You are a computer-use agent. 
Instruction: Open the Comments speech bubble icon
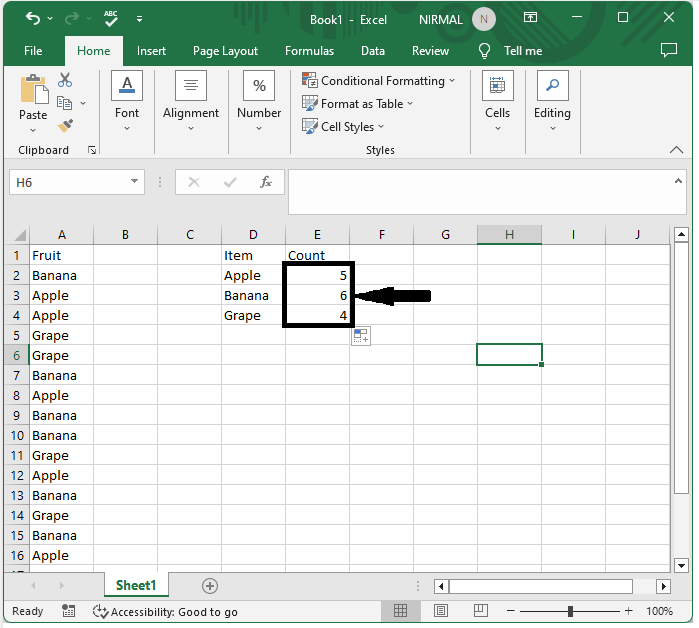coord(669,50)
